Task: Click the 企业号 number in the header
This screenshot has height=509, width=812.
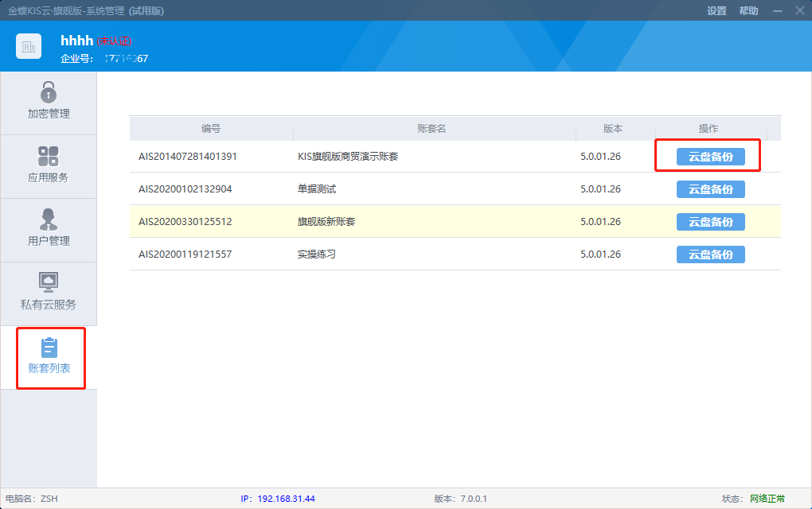Action: (x=127, y=58)
